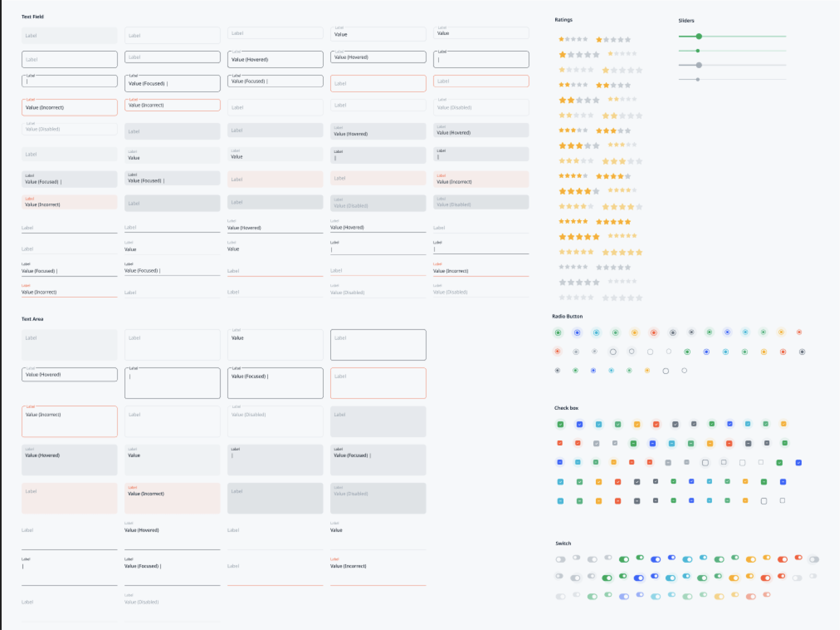Toggle last gray switch in first Switch row
This screenshot has width=840, height=630.
tap(813, 559)
